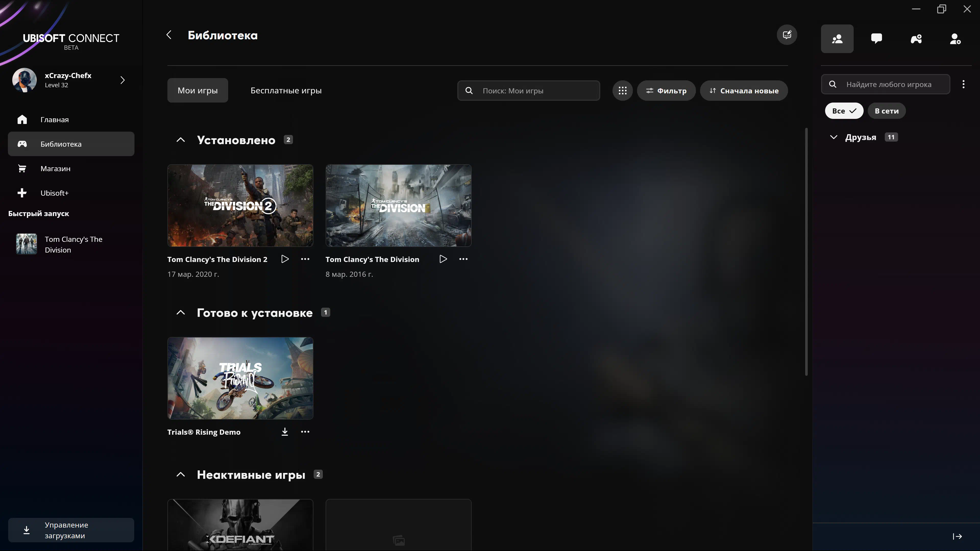Viewport: 980px width, 551px height.
Task: Collapse the social panel with arrow icon
Action: tap(957, 536)
